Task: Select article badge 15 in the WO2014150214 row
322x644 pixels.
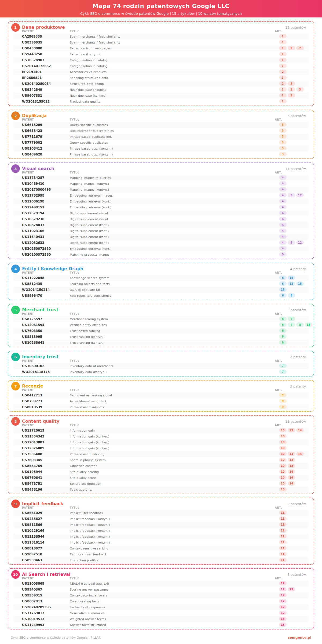Action: [283, 290]
